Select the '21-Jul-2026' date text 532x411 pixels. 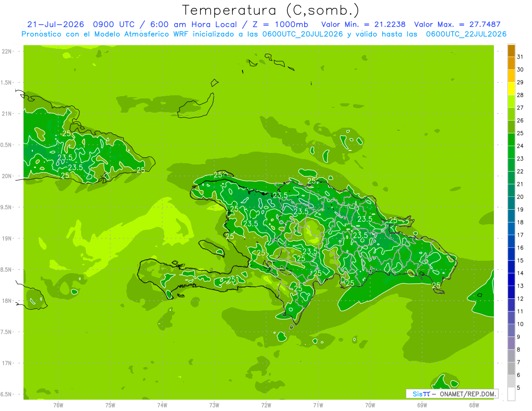[55, 24]
